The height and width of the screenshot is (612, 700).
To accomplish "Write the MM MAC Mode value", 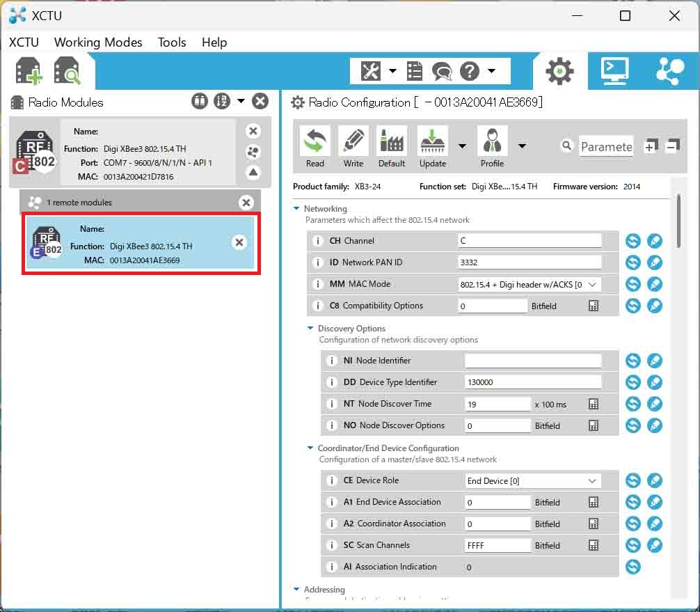I will coord(655,284).
